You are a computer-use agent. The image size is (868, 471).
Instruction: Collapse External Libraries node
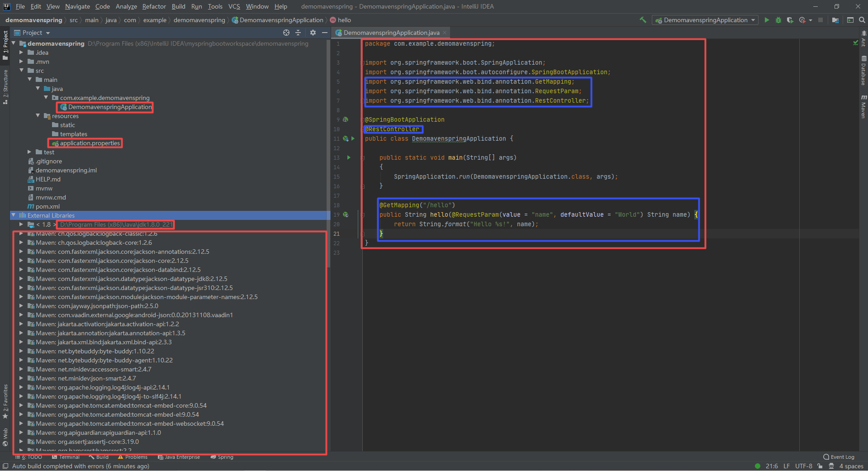(14, 215)
